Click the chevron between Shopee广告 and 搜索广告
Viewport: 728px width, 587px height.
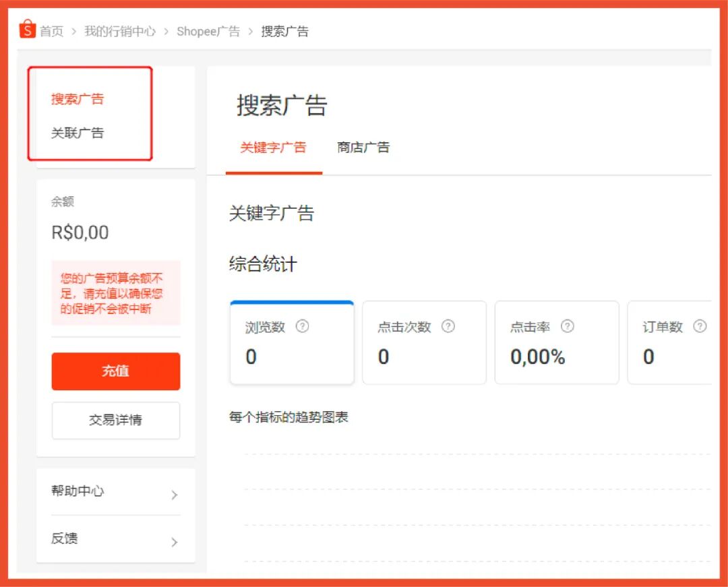[x=250, y=31]
